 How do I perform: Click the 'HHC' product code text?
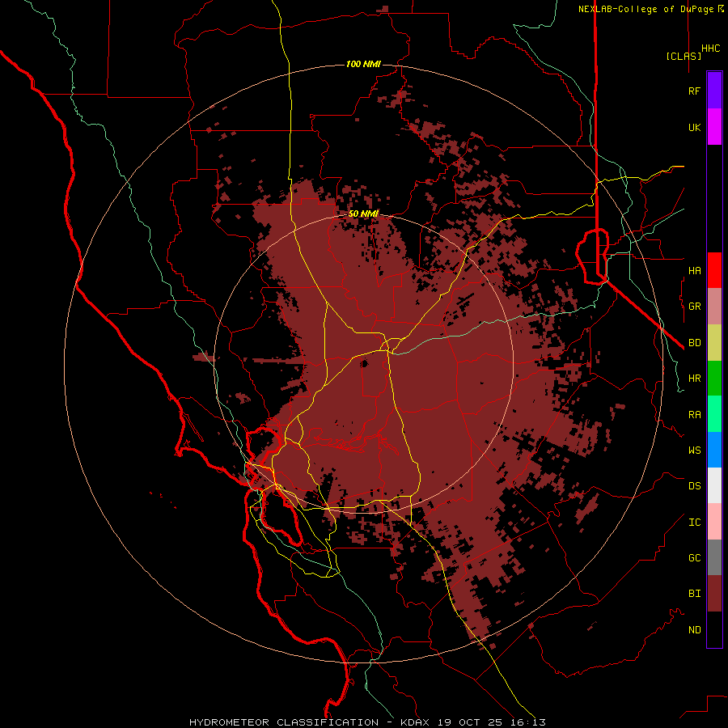711,49
